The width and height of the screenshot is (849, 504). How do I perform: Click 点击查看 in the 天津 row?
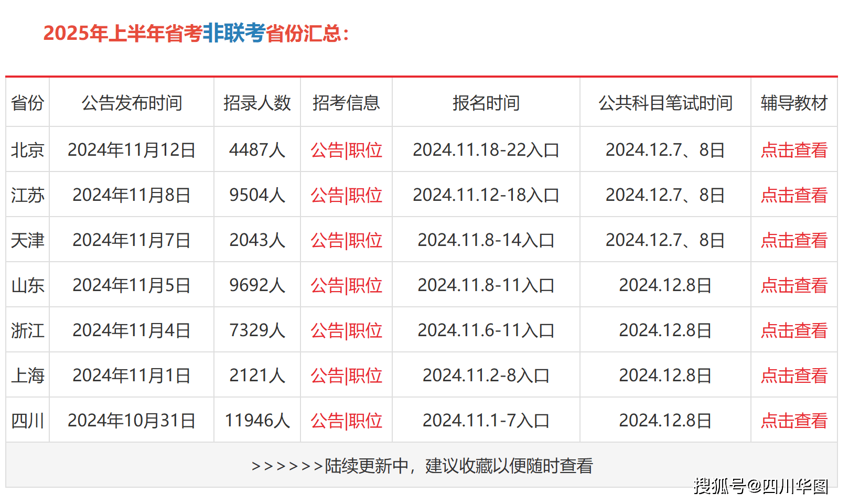[794, 240]
